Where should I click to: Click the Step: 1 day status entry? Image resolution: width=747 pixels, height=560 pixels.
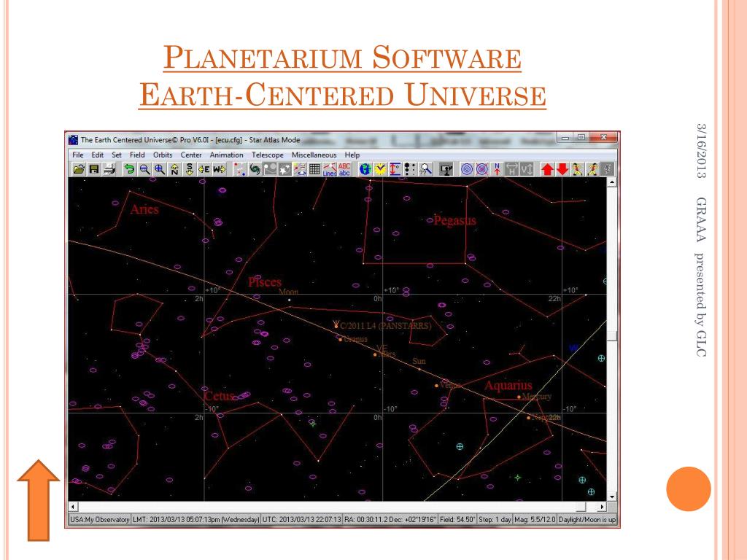click(x=495, y=519)
